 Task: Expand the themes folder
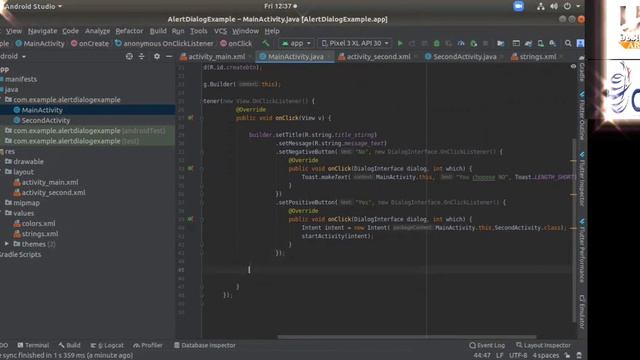7,244
